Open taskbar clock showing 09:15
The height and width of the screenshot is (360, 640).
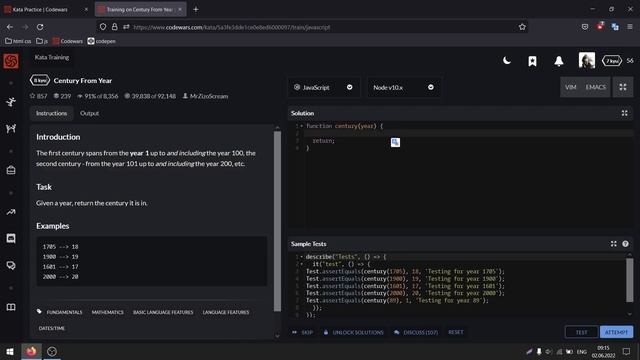click(603, 351)
